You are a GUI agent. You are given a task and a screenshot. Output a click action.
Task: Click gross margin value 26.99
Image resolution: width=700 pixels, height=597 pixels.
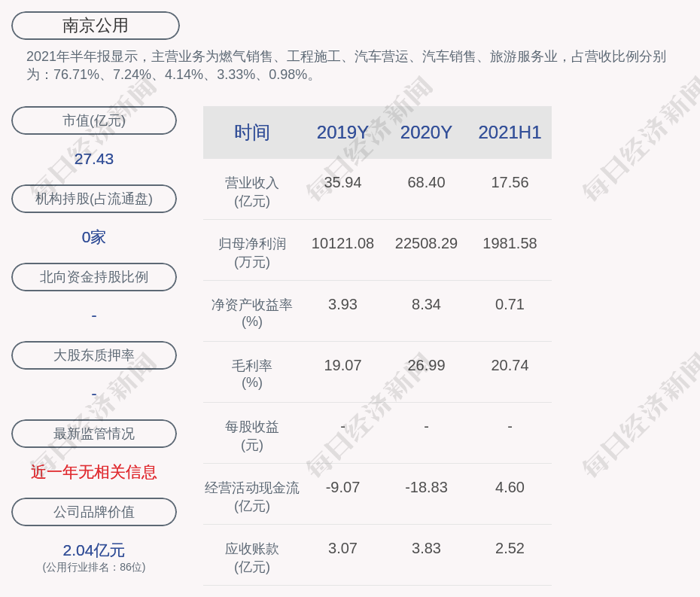(x=426, y=365)
